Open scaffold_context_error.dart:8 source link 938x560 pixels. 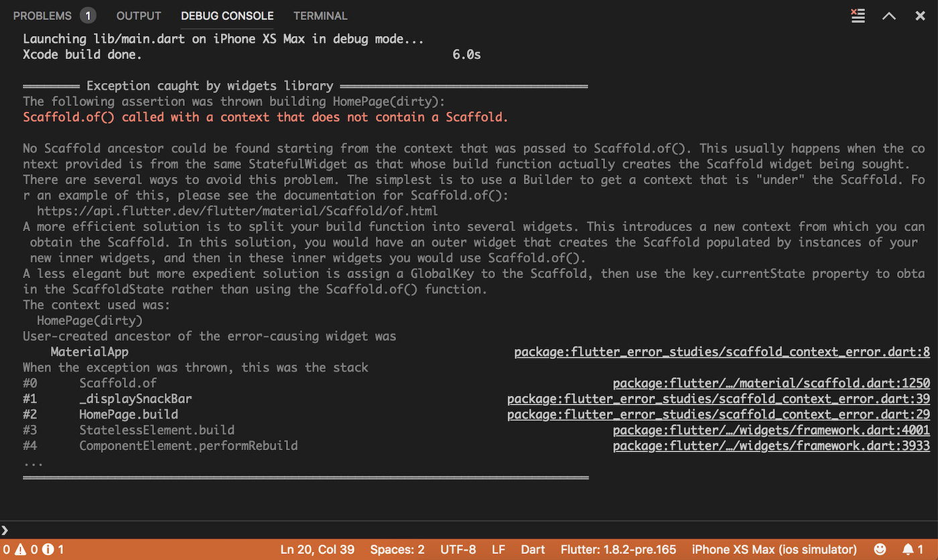722,352
